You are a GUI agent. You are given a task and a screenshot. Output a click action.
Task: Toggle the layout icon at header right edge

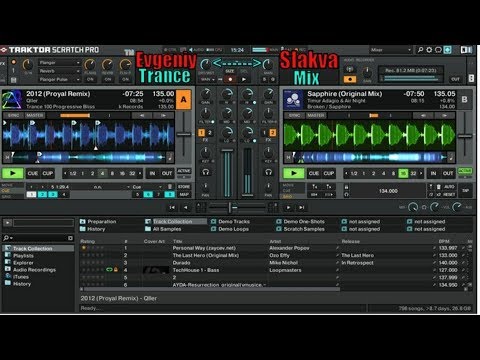coord(466,50)
